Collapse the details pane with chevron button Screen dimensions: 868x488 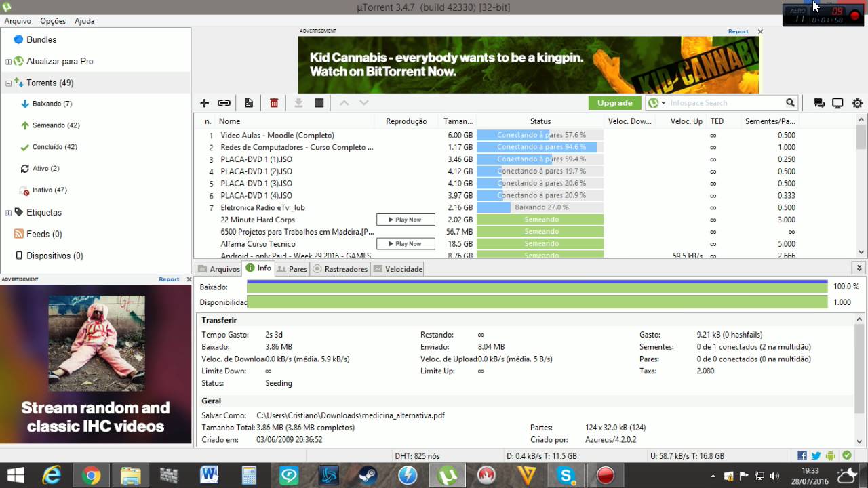pos(859,268)
